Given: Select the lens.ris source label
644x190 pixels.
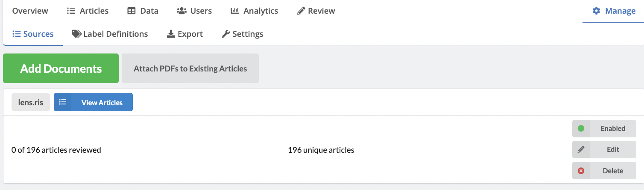Looking at the screenshot, I should click(x=31, y=102).
